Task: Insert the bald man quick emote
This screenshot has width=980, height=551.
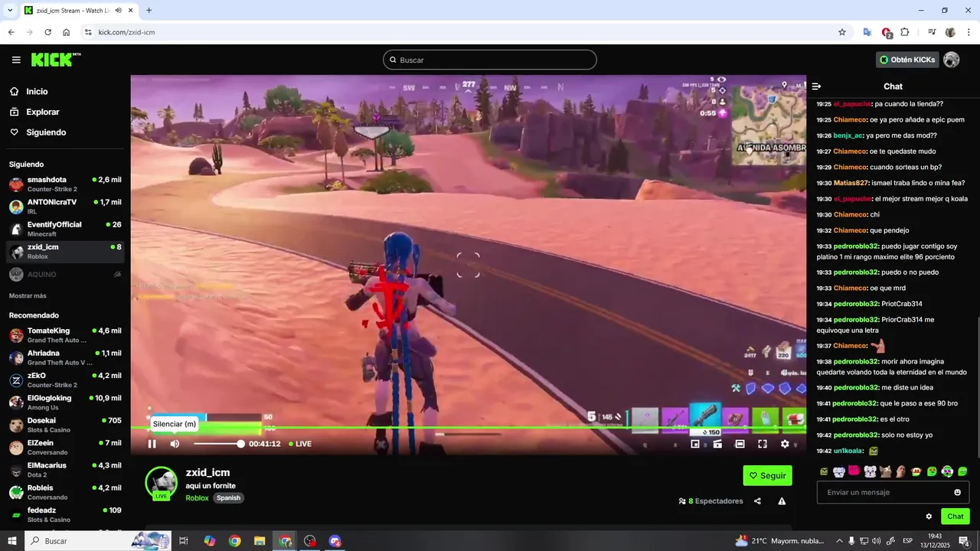Action: click(900, 471)
